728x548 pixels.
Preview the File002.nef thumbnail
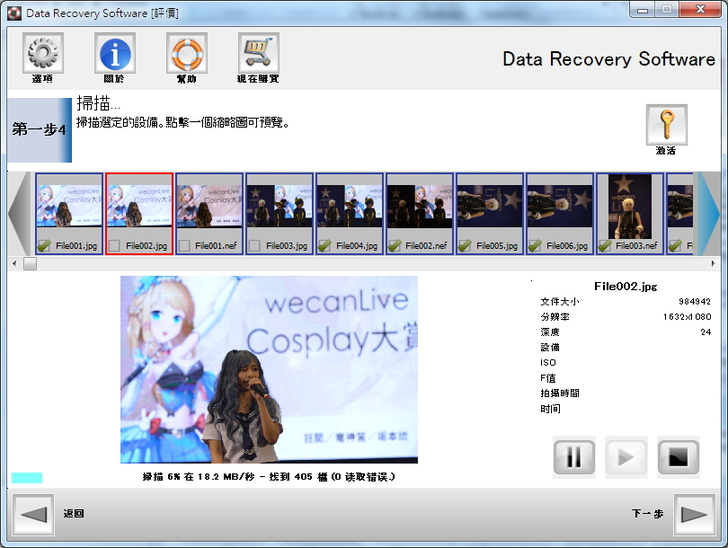[x=420, y=206]
